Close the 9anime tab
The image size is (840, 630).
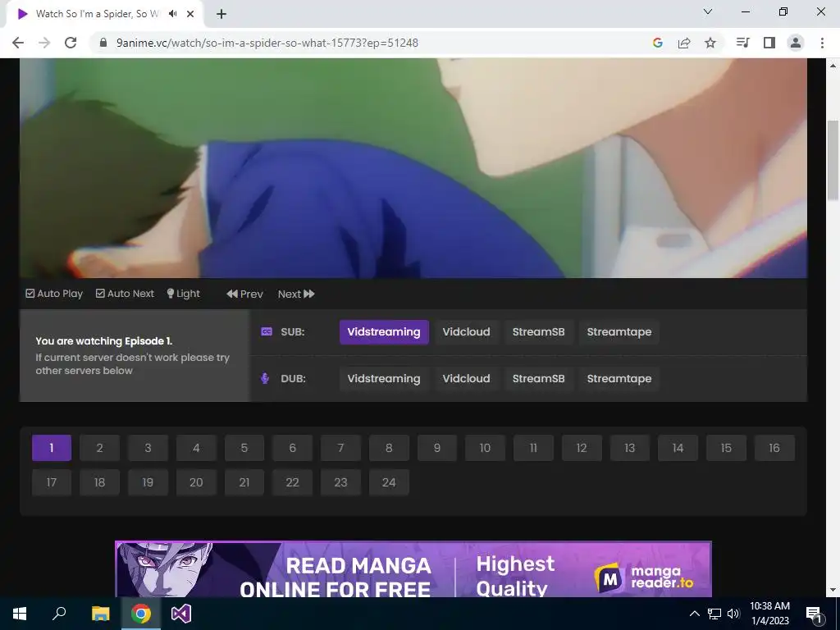[190, 14]
